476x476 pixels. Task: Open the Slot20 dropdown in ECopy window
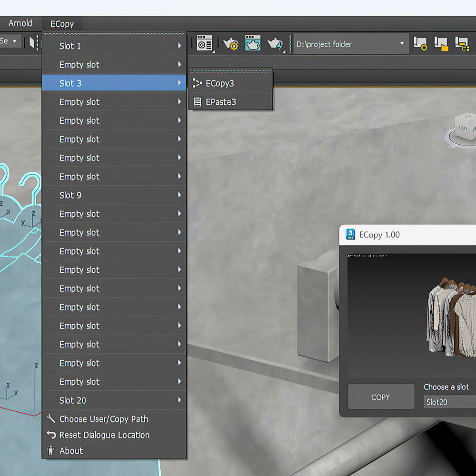point(450,402)
